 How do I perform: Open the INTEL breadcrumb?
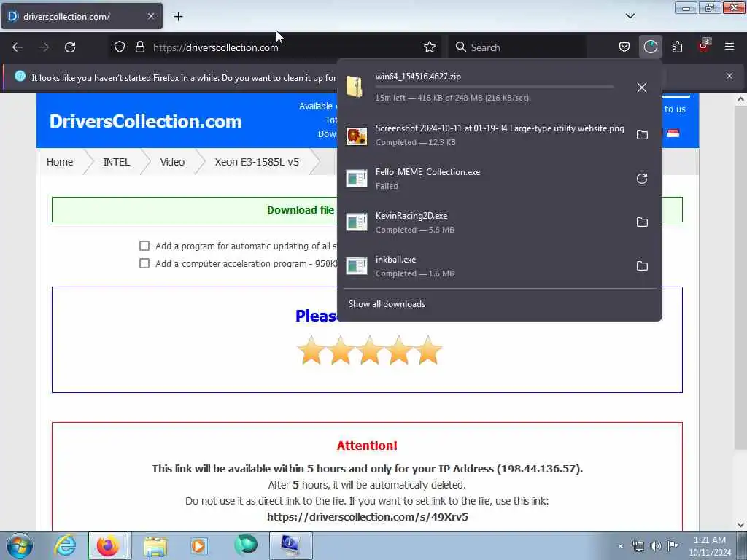(116, 162)
